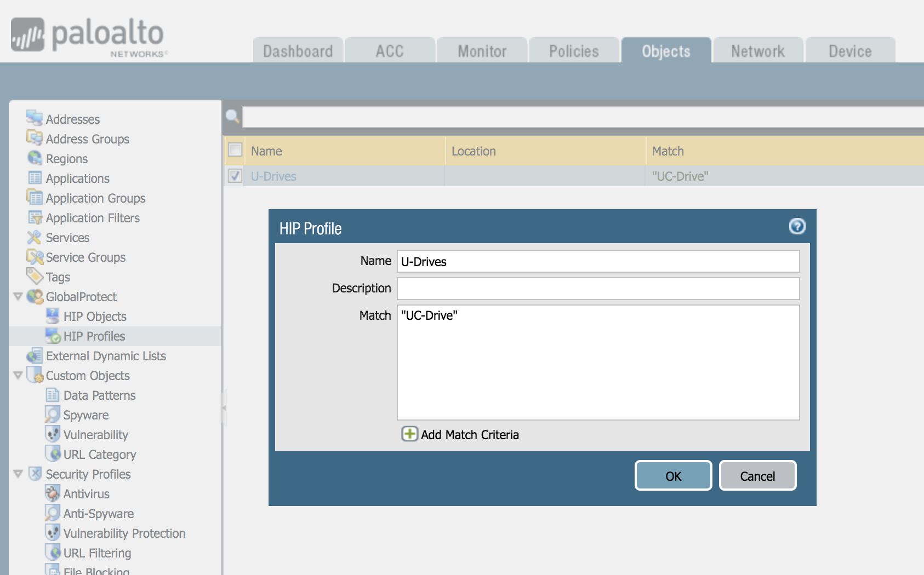Open the Device tab
The width and height of the screenshot is (924, 575).
coord(851,50)
